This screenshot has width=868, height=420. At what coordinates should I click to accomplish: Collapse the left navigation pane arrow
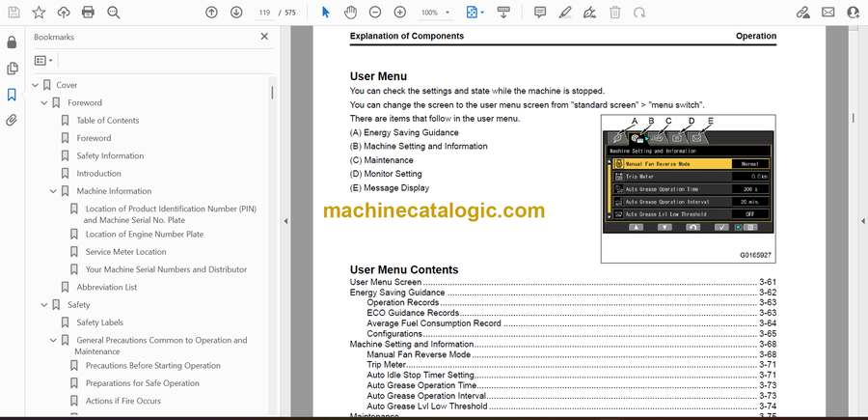click(285, 221)
